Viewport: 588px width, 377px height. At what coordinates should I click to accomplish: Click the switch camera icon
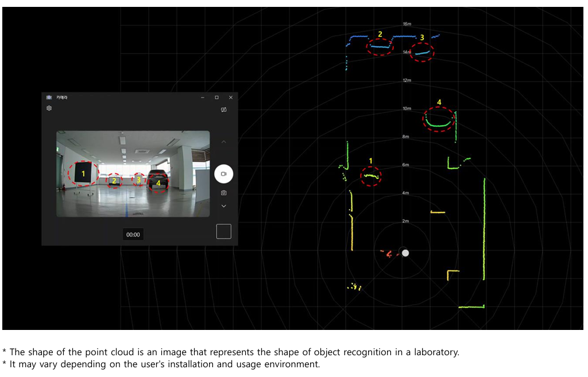223,109
